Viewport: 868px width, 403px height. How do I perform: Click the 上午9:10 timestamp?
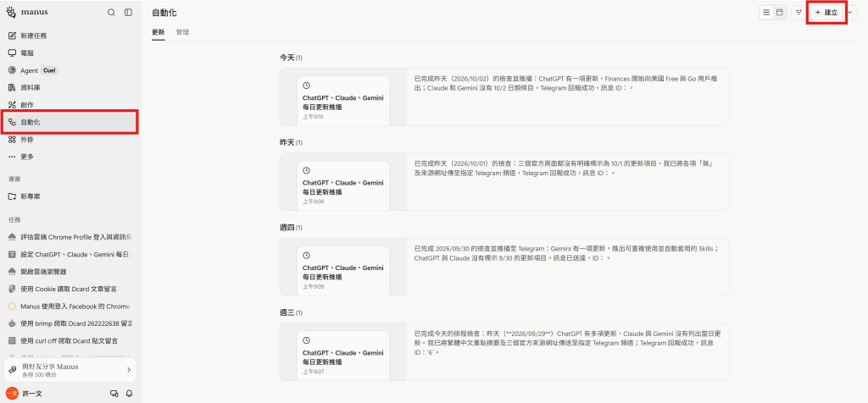click(x=314, y=117)
